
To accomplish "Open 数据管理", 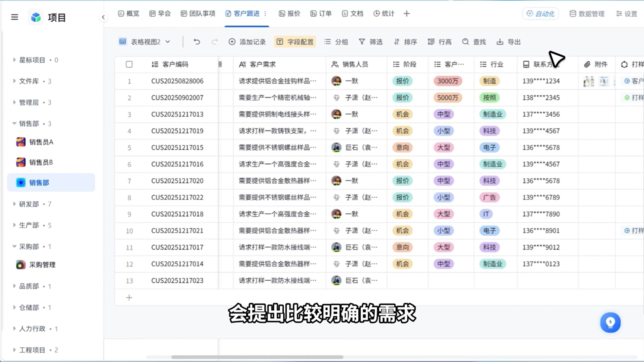I will point(587,14).
